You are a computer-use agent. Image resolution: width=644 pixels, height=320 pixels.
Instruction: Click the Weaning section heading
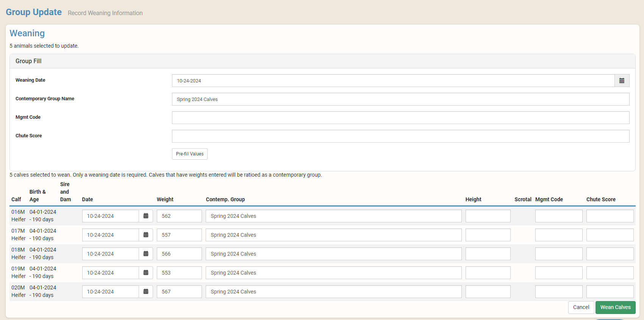coord(27,33)
